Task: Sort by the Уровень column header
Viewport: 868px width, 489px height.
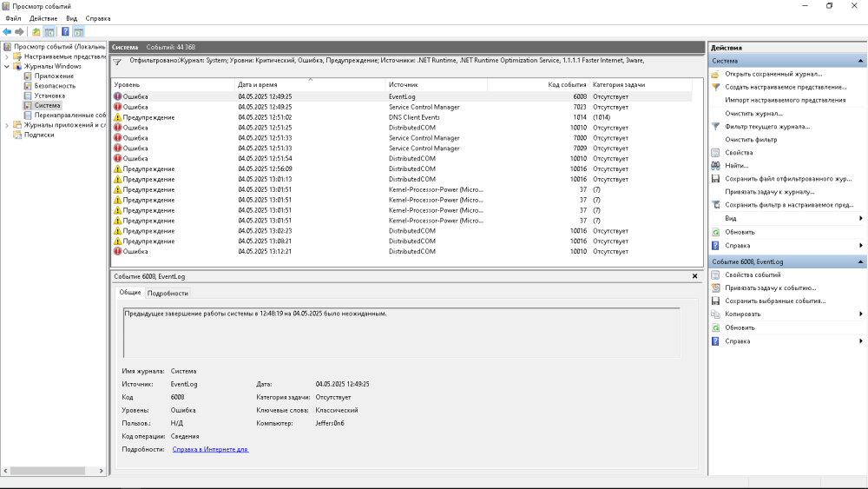Action: click(x=173, y=85)
